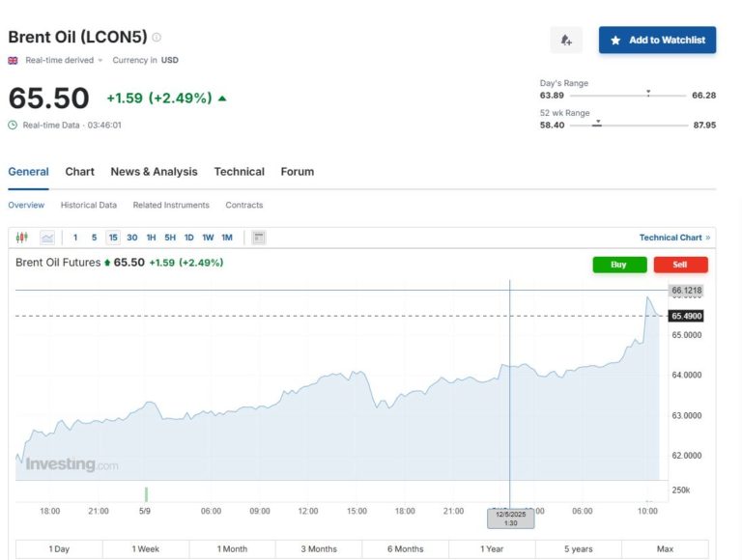Click the Add to Watchlist button
The width and height of the screenshot is (742, 560).
(x=657, y=41)
